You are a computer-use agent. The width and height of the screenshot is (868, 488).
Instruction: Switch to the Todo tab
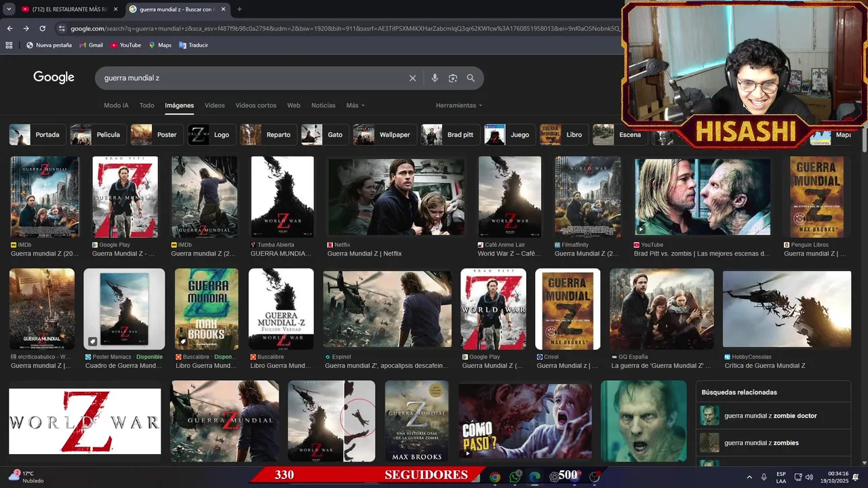pyautogui.click(x=147, y=105)
